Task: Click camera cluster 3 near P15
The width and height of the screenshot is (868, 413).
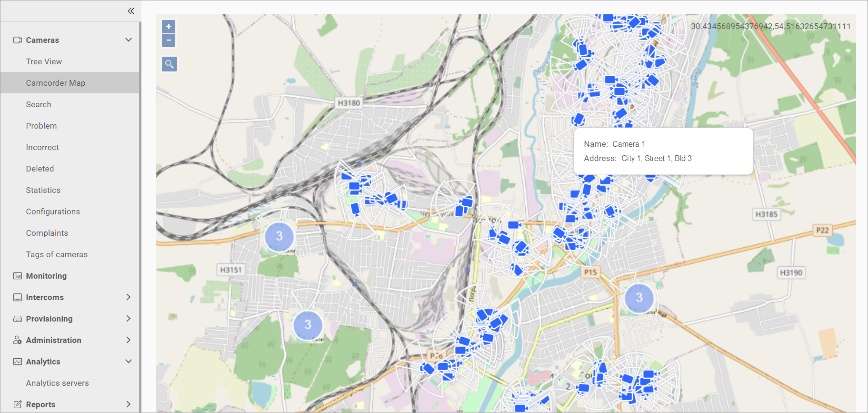Action: [x=639, y=298]
